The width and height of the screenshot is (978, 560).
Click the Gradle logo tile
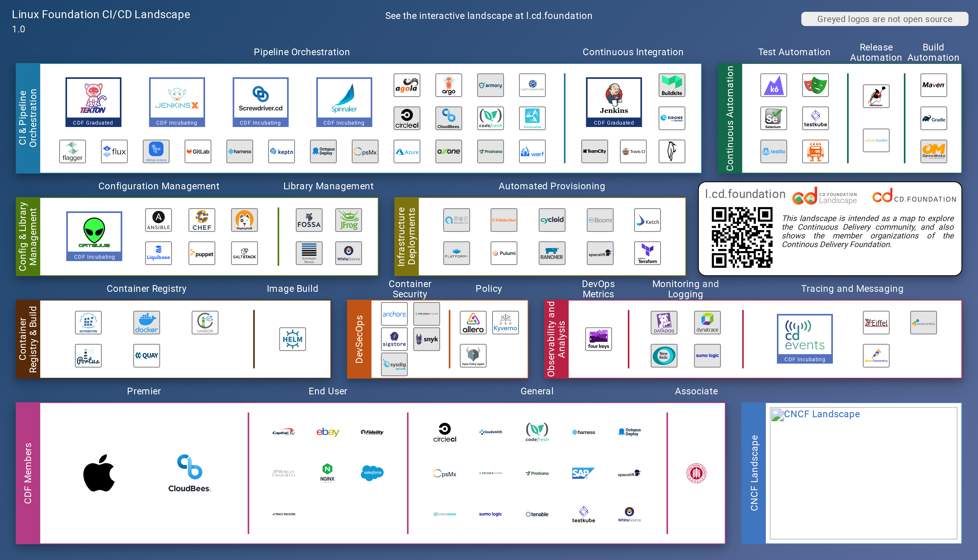click(934, 119)
